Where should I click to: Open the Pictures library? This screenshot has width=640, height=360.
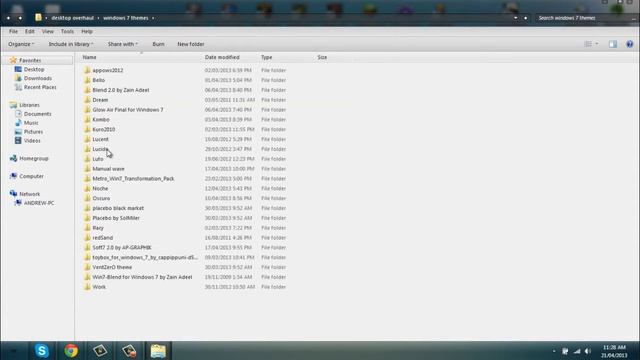click(33, 132)
